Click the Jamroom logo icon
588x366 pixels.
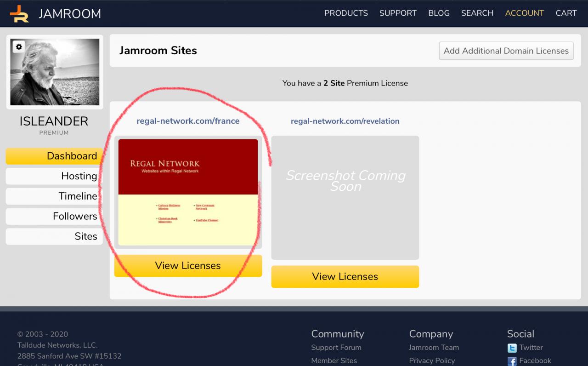click(x=19, y=14)
